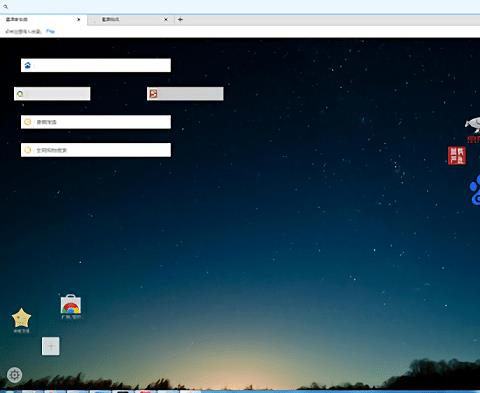
Task: Click the red icon in right gray box
Action: pos(153,94)
